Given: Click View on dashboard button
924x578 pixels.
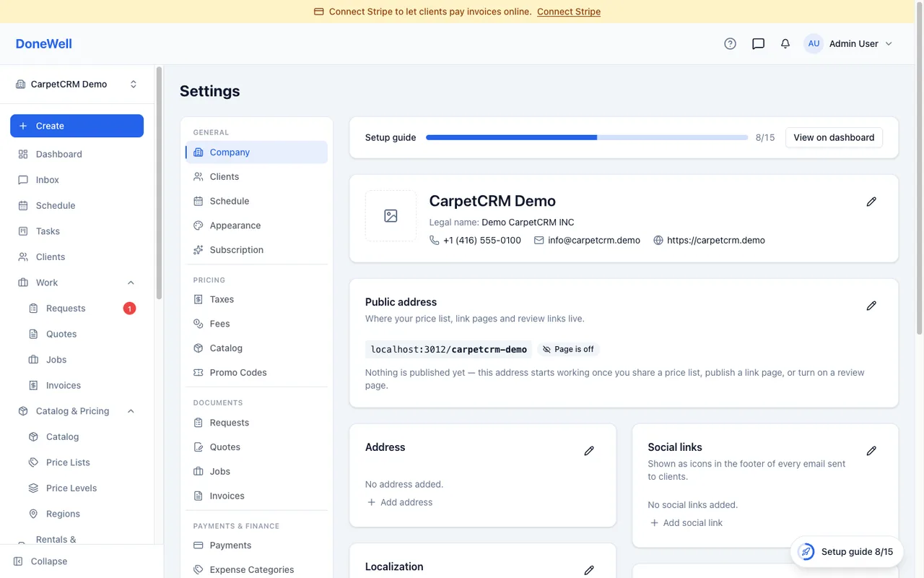Looking at the screenshot, I should tap(834, 137).
